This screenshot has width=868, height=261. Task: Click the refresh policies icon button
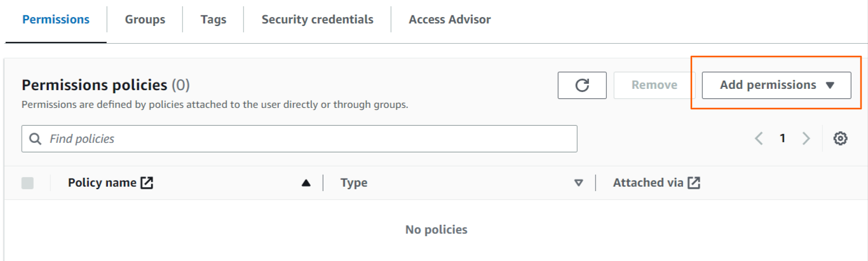581,85
